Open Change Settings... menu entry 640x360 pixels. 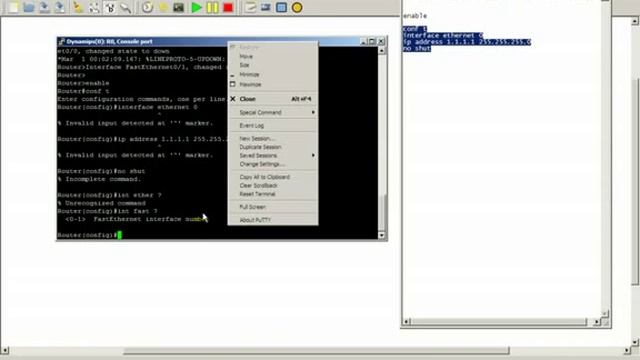coord(273,164)
